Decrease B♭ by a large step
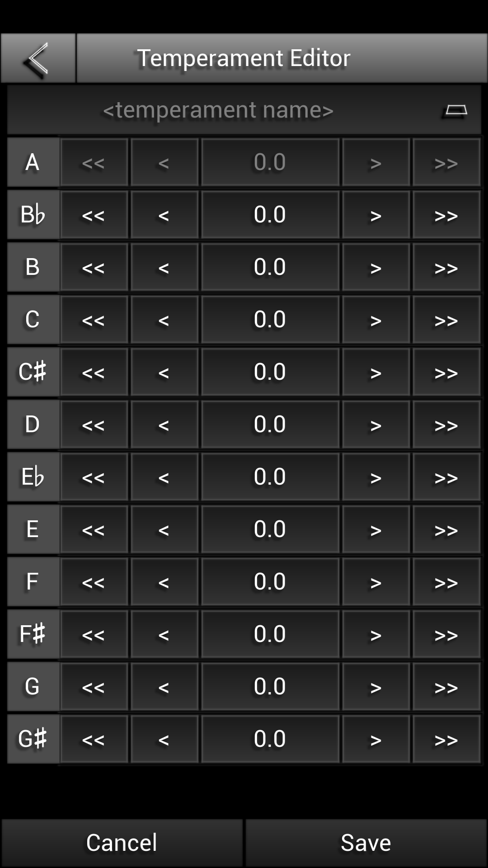 coord(94,215)
